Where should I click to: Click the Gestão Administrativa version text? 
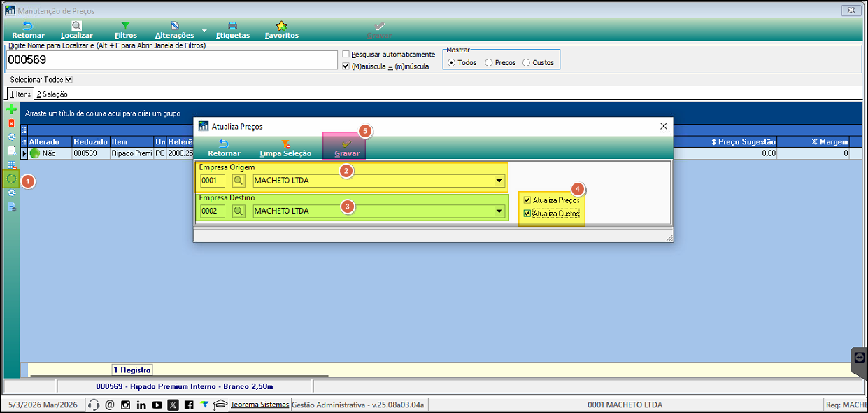coord(357,405)
